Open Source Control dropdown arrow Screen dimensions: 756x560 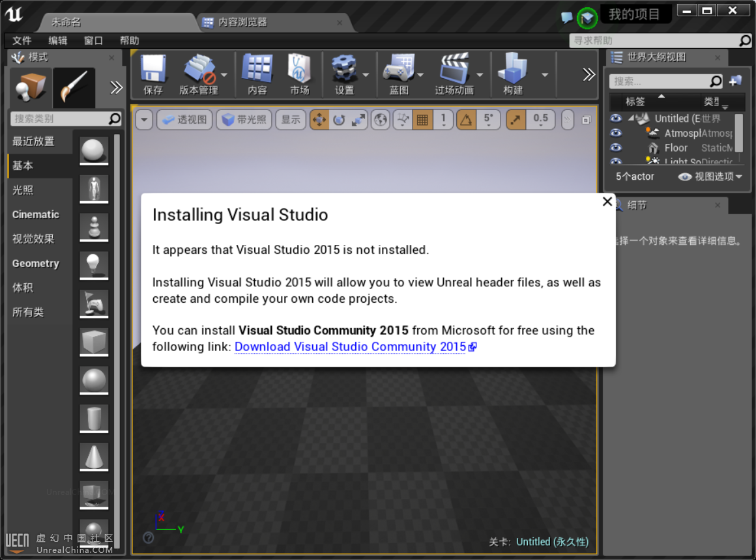point(224,75)
